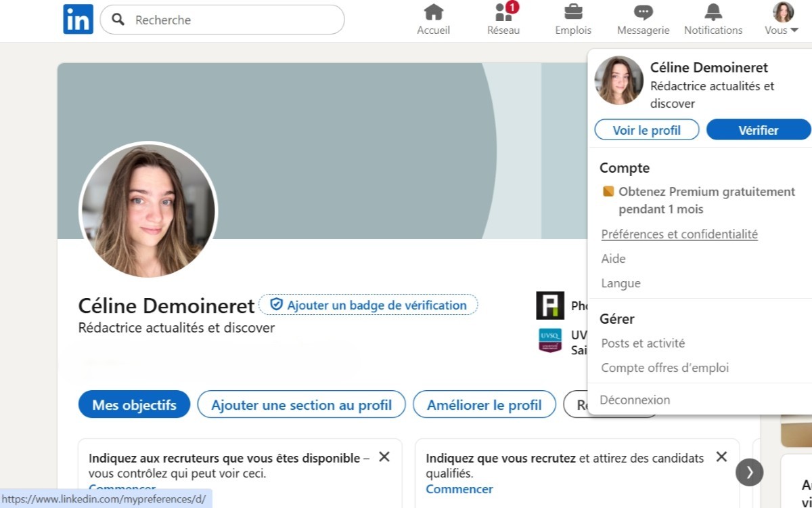The image size is (812, 508).
Task: Open Préférences et confidentialité
Action: [679, 234]
